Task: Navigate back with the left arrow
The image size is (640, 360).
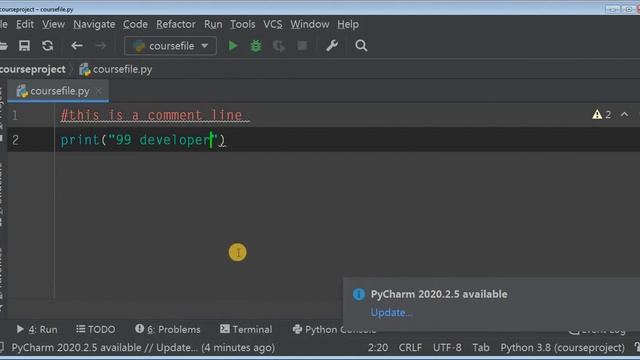Action: coord(77,46)
